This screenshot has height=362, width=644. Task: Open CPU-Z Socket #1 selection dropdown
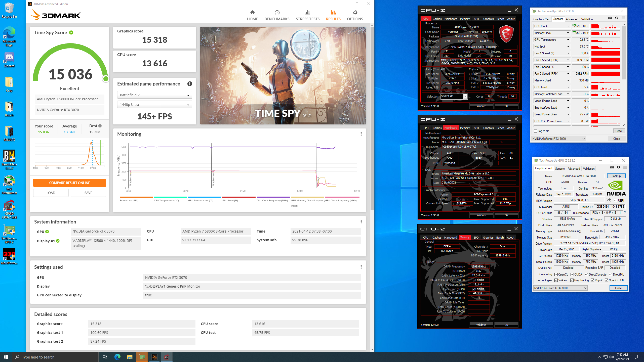tap(454, 96)
